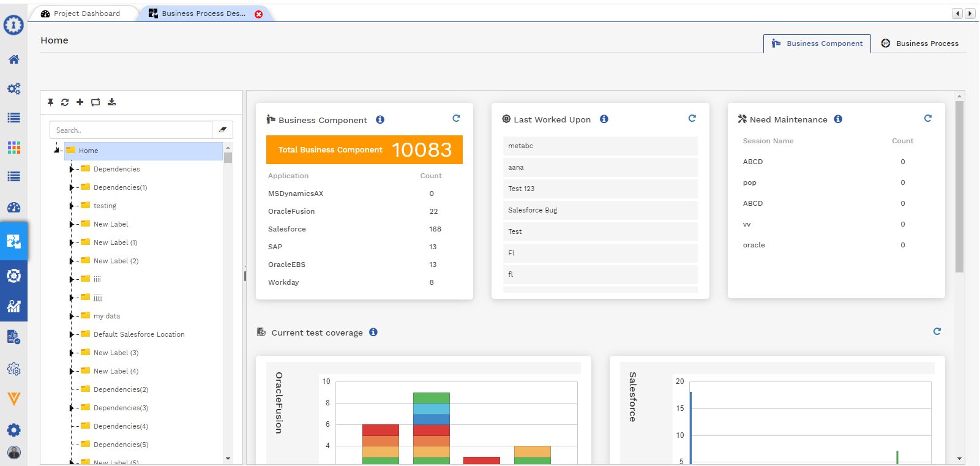Image resolution: width=980 pixels, height=466 pixels.
Task: Click the OracleFusion application row
Action: (364, 211)
